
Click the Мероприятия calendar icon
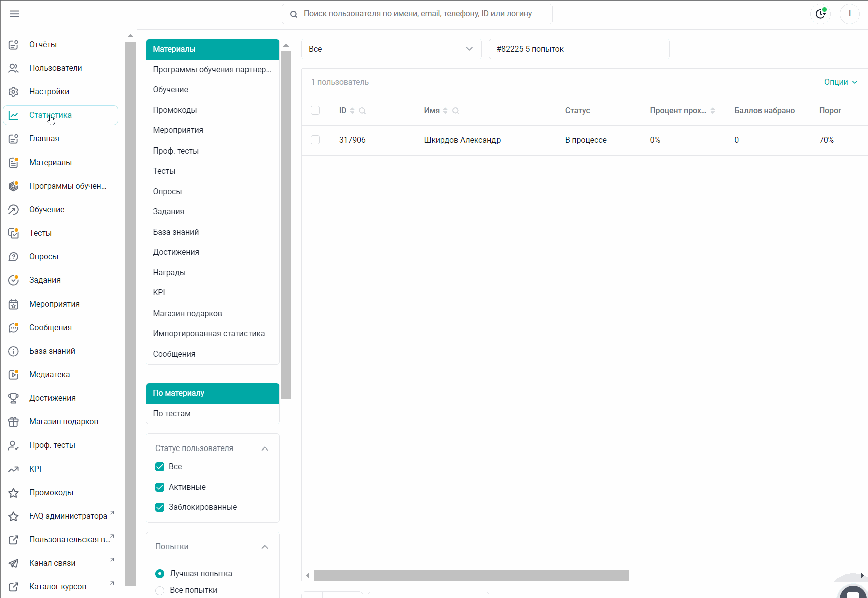tap(14, 304)
